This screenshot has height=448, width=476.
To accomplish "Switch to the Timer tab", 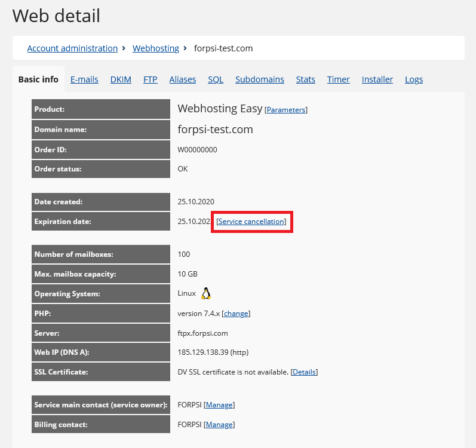I will [338, 79].
